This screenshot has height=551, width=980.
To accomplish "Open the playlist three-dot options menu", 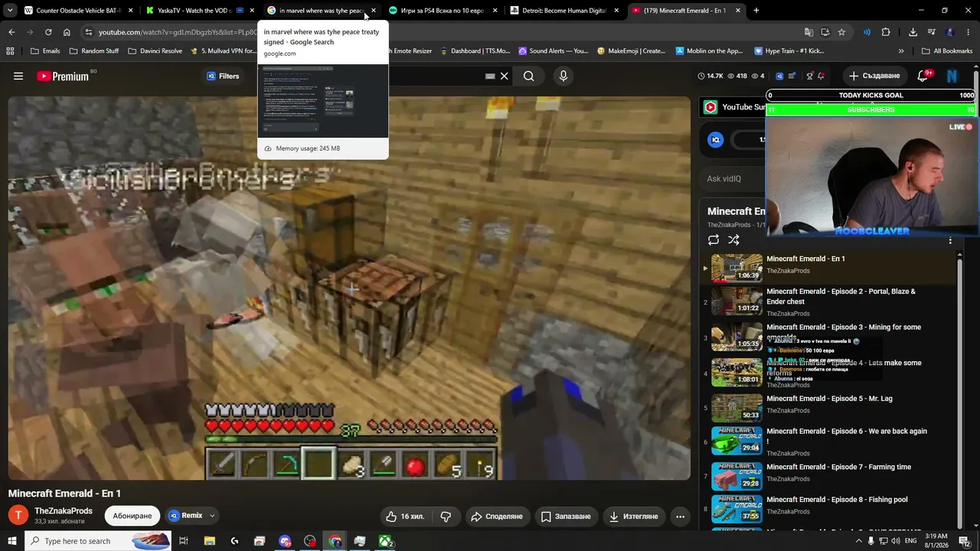I will (950, 240).
